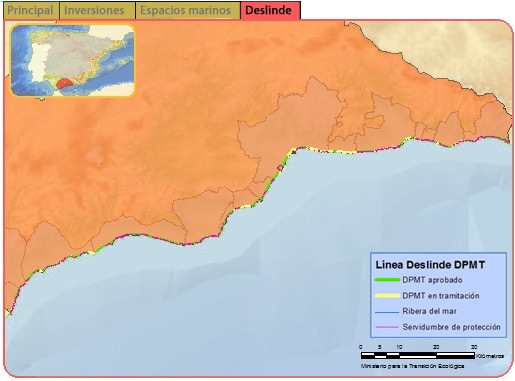Click the blue sea area of main map
515x381 pixels.
tap(233, 300)
